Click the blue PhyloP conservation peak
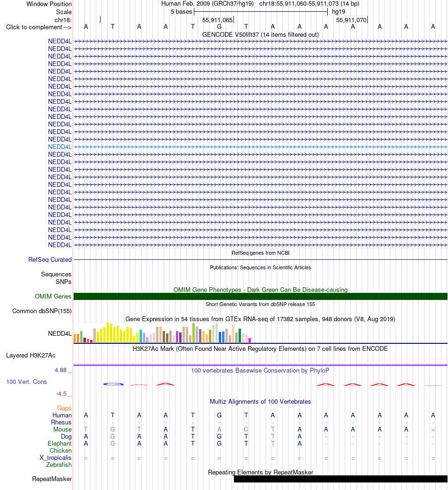This screenshot has width=448, height=490. (113, 384)
